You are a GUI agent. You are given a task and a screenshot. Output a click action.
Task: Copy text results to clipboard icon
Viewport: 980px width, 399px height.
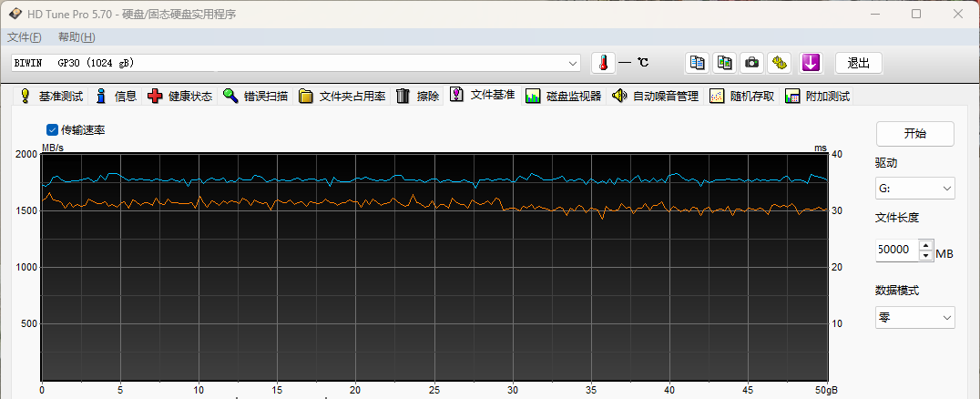coord(697,63)
